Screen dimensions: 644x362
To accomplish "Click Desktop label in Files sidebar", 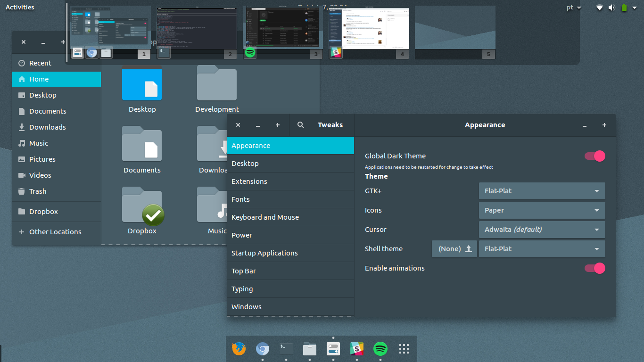I will pyautogui.click(x=43, y=95).
